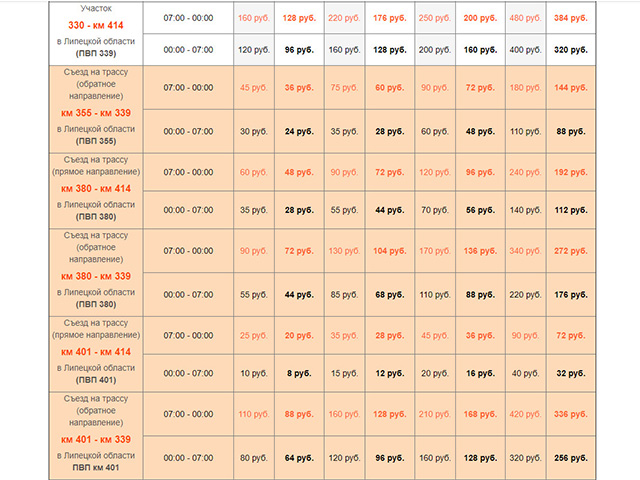Click the 'км 380 - км 339' route label
The width and height of the screenshot is (640, 480).
point(96,276)
